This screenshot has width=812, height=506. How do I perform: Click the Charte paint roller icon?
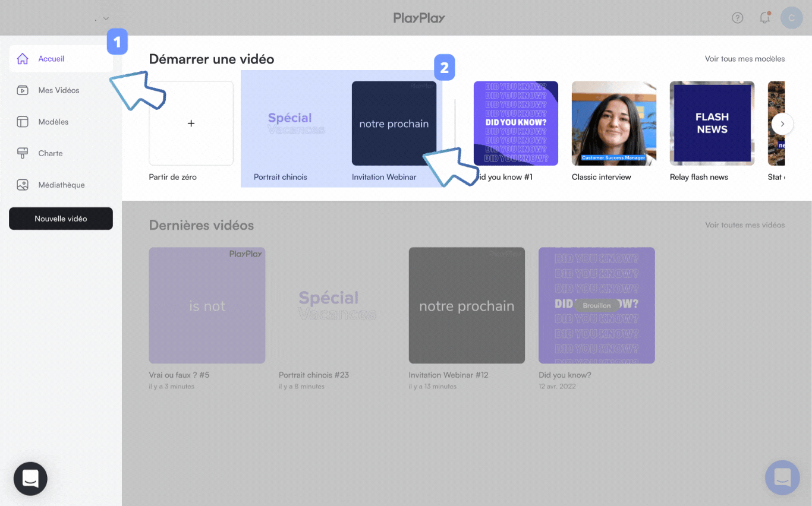pyautogui.click(x=23, y=153)
